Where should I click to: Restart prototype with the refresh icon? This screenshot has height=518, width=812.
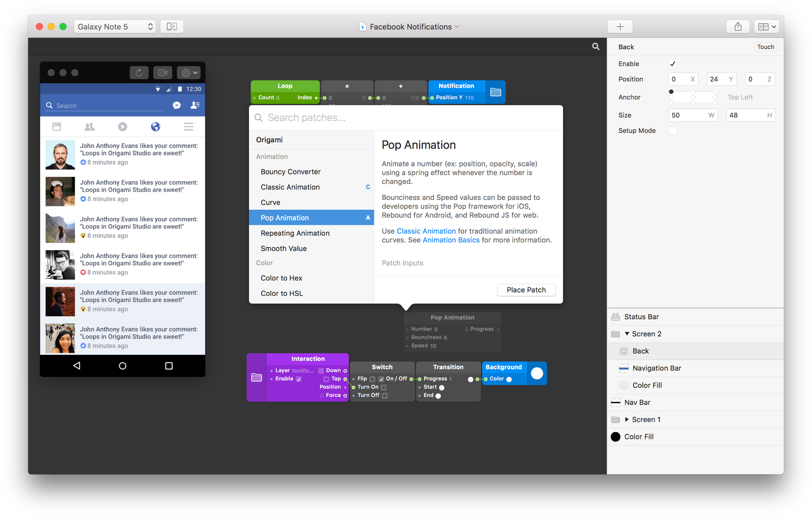[x=139, y=73]
